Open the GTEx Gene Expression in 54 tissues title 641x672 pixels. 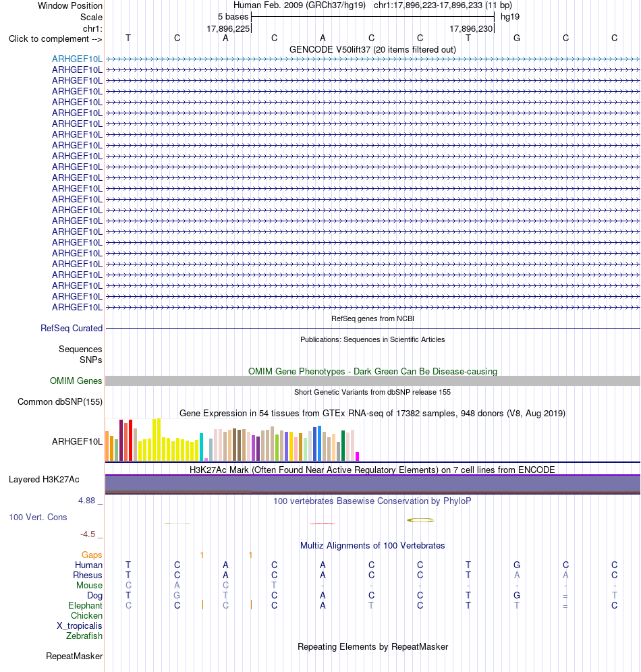coord(372,414)
